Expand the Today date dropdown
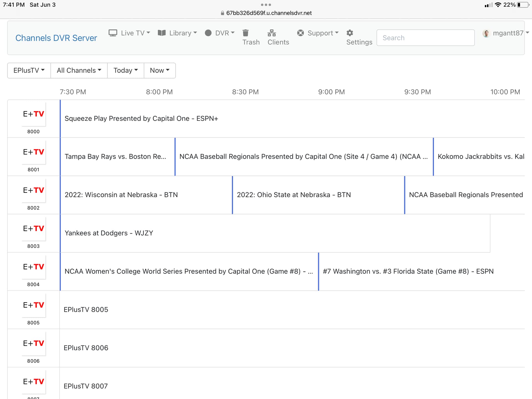 pos(126,70)
